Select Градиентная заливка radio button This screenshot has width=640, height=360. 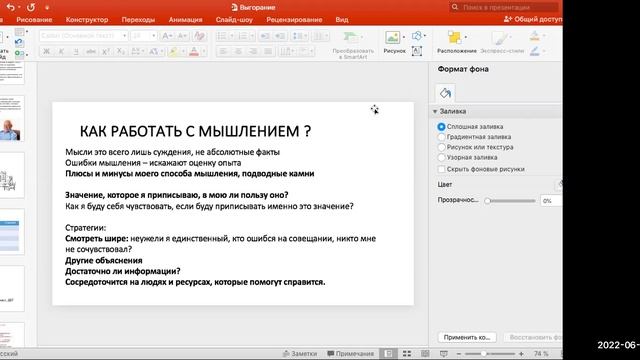tap(441, 137)
